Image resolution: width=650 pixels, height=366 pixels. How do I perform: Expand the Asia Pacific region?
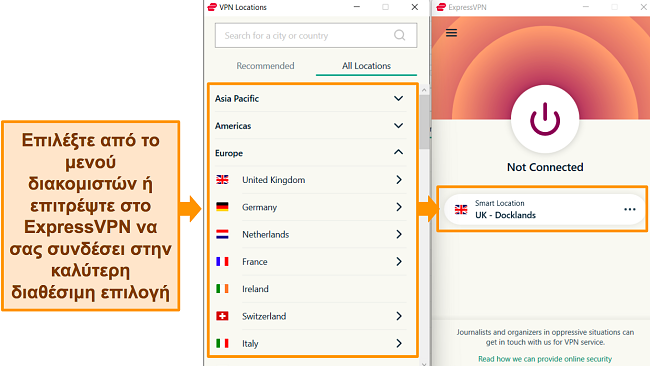tap(398, 99)
